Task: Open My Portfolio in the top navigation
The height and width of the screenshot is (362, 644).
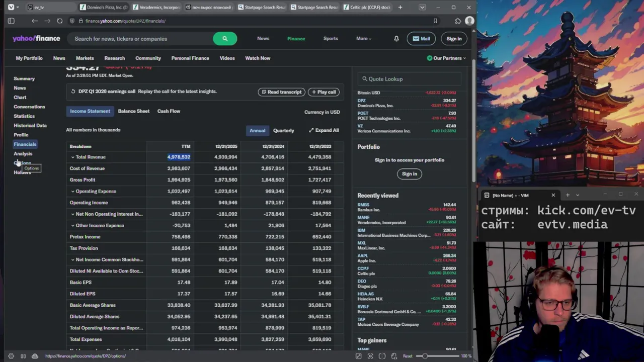Action: tap(29, 58)
